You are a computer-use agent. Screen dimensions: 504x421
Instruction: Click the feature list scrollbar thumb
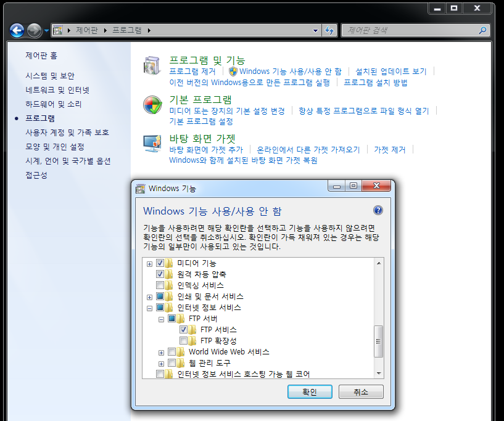point(379,341)
